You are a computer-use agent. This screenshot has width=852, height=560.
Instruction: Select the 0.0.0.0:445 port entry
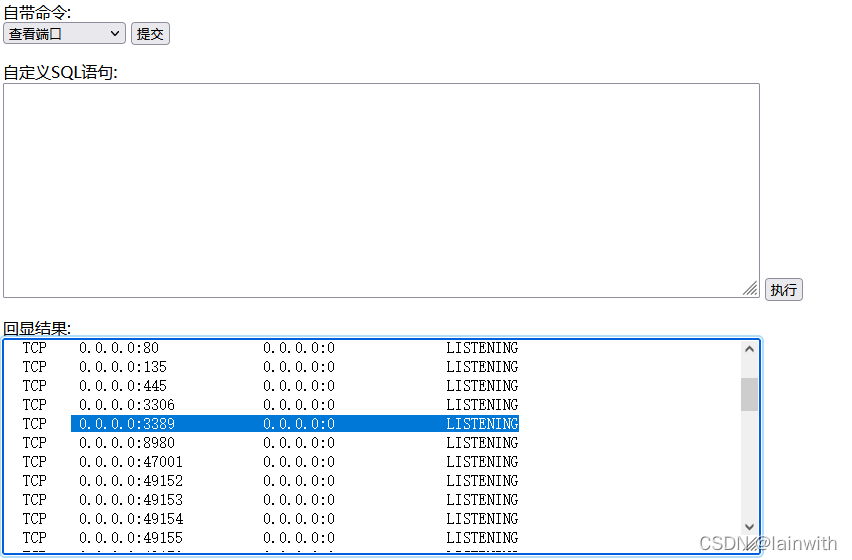coord(123,386)
